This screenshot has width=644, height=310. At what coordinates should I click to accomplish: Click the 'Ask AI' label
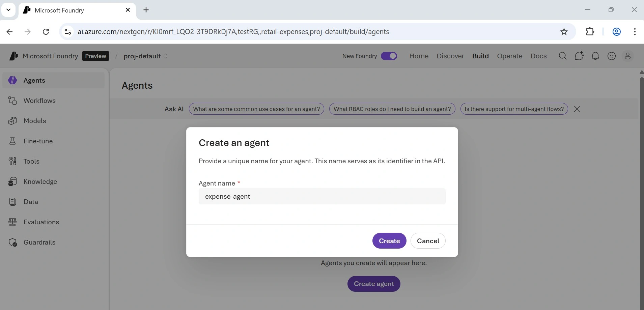[x=174, y=109]
